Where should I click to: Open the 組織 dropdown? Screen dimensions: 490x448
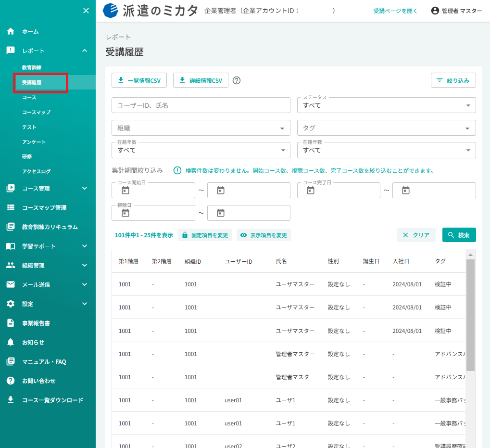(x=201, y=128)
